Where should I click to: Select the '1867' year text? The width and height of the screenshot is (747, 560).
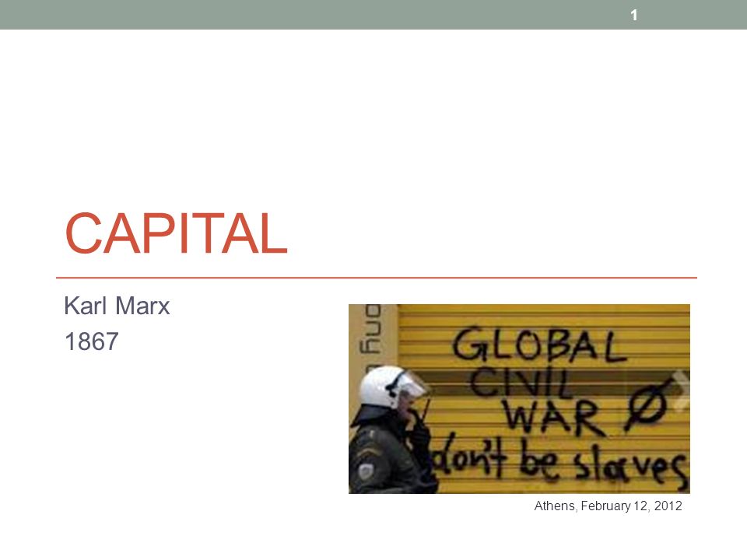point(91,341)
